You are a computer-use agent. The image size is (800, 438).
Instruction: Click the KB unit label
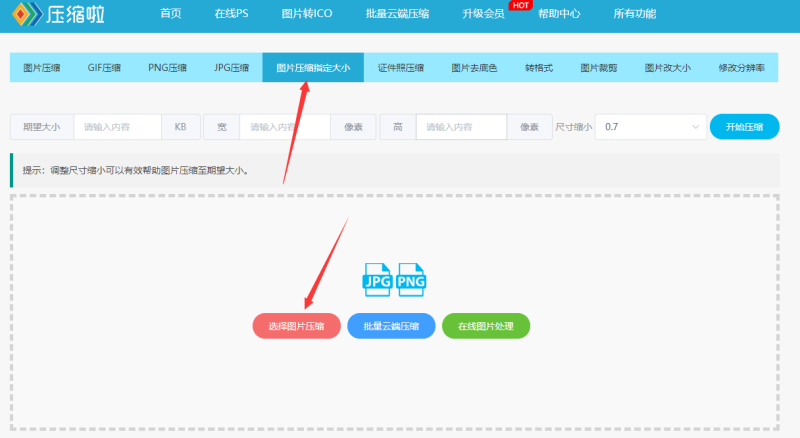click(180, 127)
